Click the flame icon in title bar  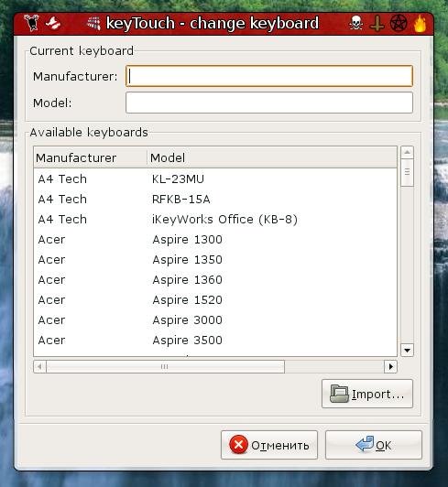coord(420,23)
